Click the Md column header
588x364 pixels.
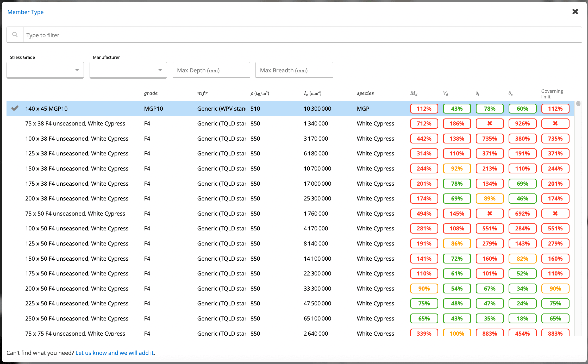tap(414, 93)
